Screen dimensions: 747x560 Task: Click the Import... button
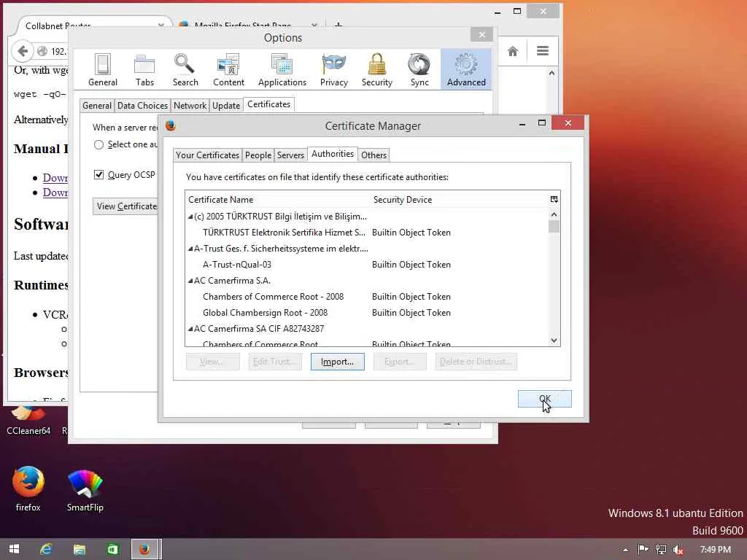click(x=337, y=362)
